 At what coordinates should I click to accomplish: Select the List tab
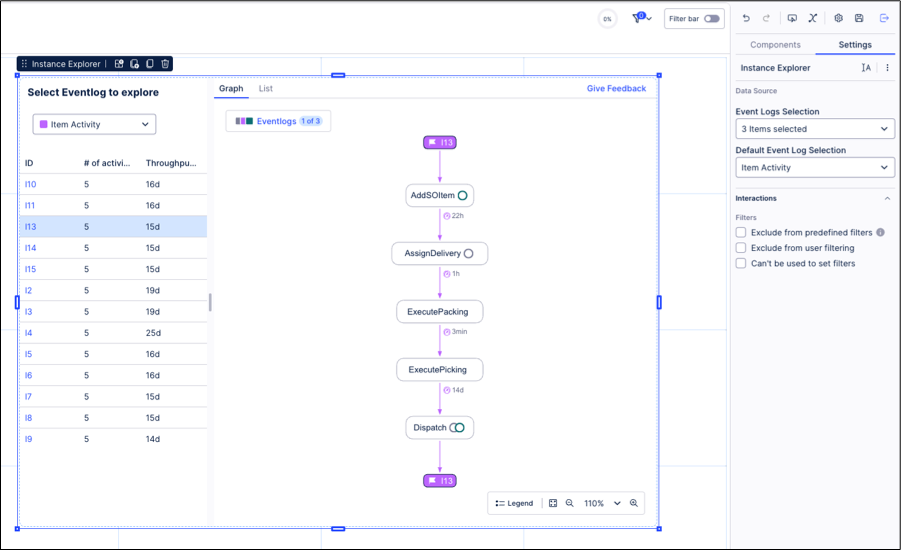(x=265, y=89)
